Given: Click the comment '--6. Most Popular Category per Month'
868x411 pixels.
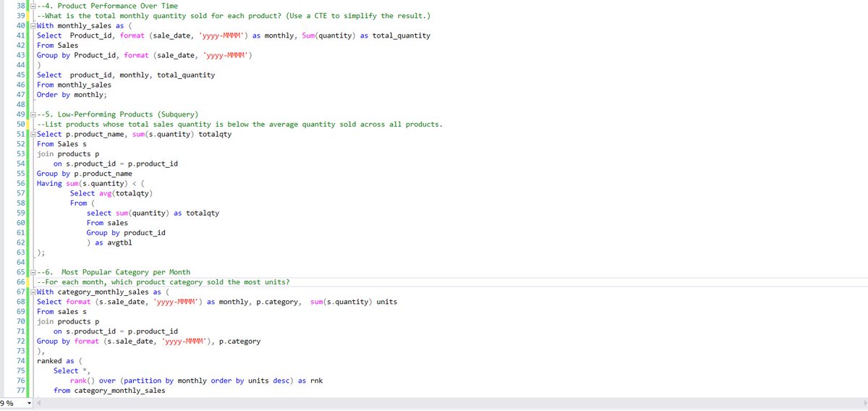Looking at the screenshot, I should (114, 272).
